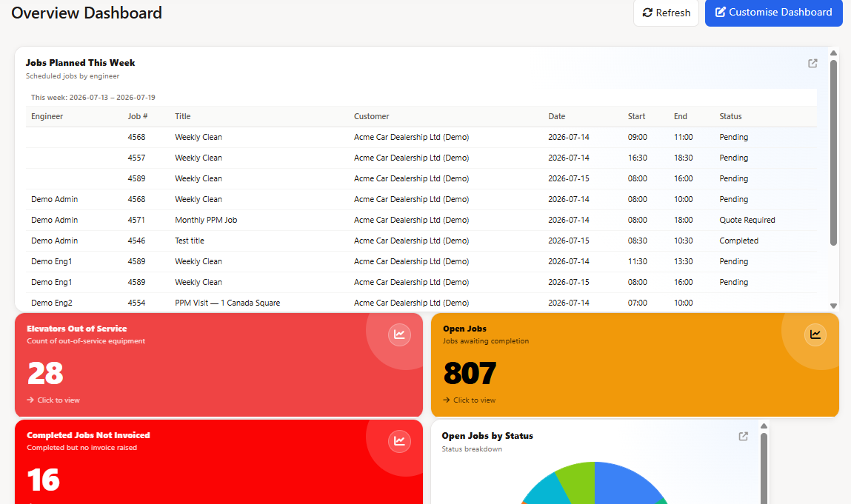Click the 16 completed-not-invoiced count
851x504 pixels.
44,480
